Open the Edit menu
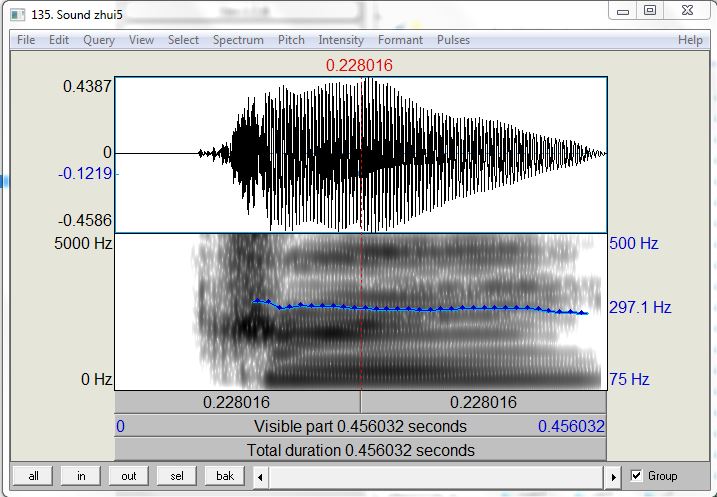The width and height of the screenshot is (717, 497). [59, 40]
